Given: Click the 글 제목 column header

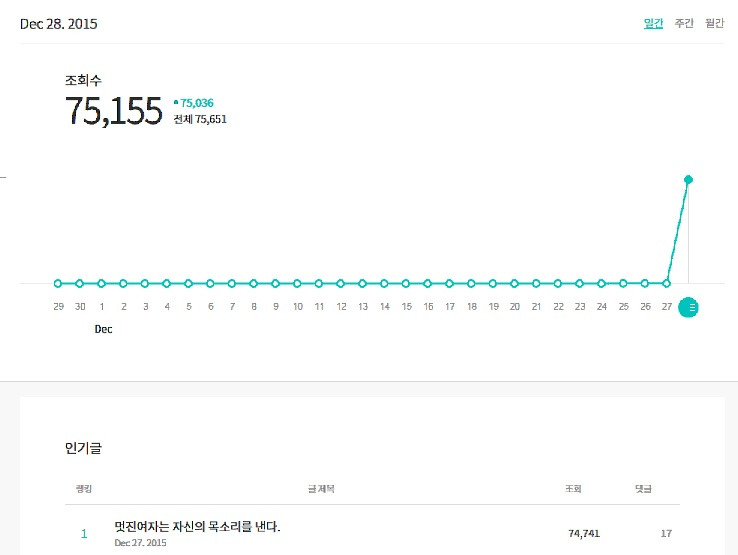Looking at the screenshot, I should (321, 489).
